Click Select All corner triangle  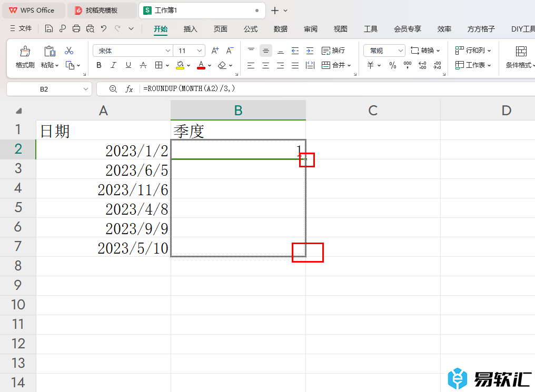coord(19,111)
